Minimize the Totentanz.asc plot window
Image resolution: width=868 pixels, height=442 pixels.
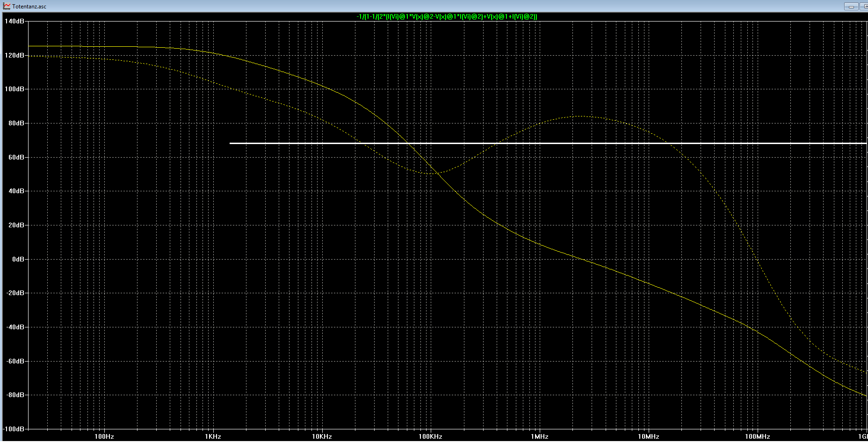(x=851, y=6)
